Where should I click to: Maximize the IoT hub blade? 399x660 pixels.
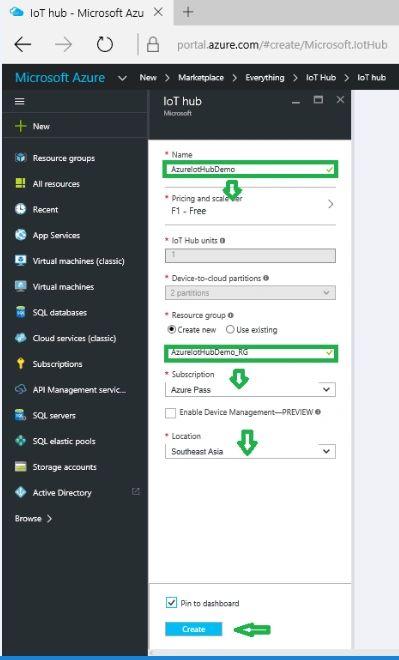(318, 100)
